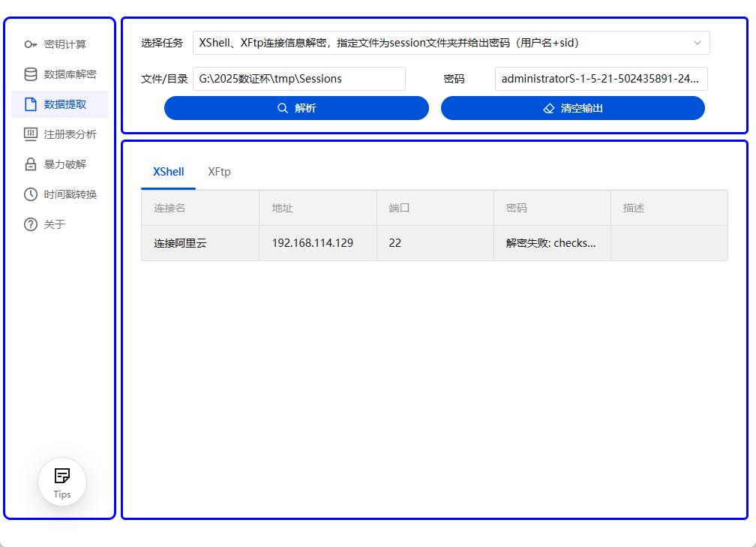This screenshot has height=547, width=756.
Task: Click the 解密失败: checks... cell
Action: 553,243
